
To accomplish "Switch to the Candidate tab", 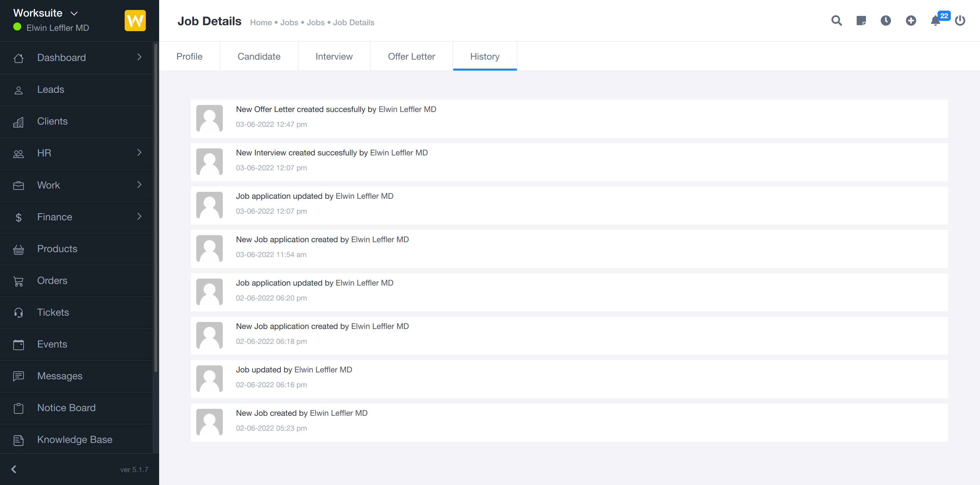I will pyautogui.click(x=259, y=56).
